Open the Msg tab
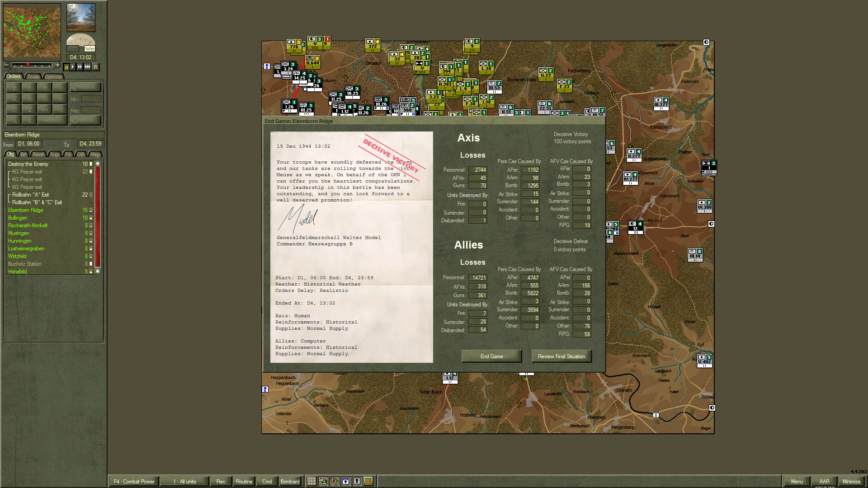868x488 pixels. [x=94, y=155]
